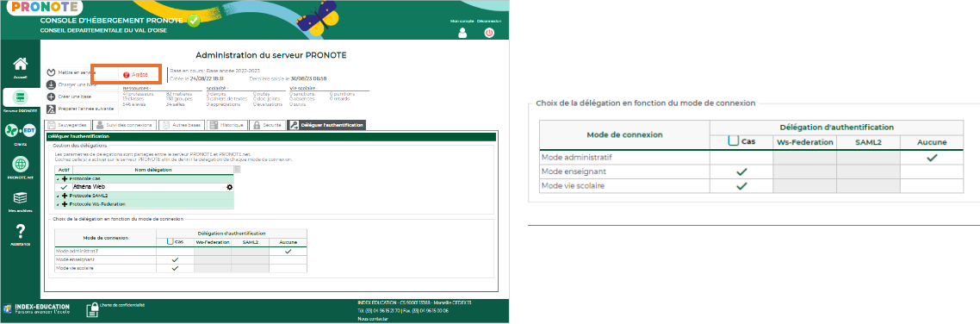Toggle Cas for Mode vie scolaire in enlarged table
This screenshot has height=324, width=980.
coord(741,186)
